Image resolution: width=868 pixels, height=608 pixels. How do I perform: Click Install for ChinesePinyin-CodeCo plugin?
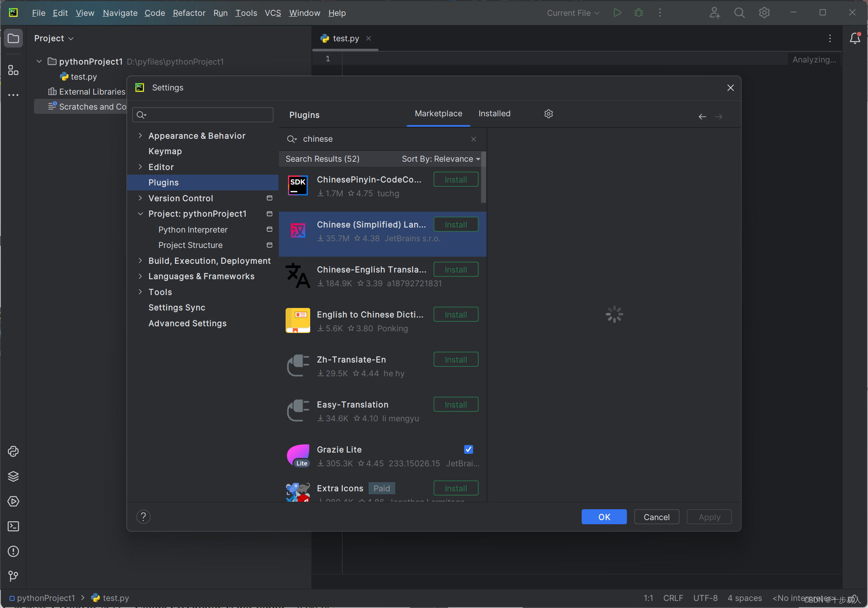(456, 179)
